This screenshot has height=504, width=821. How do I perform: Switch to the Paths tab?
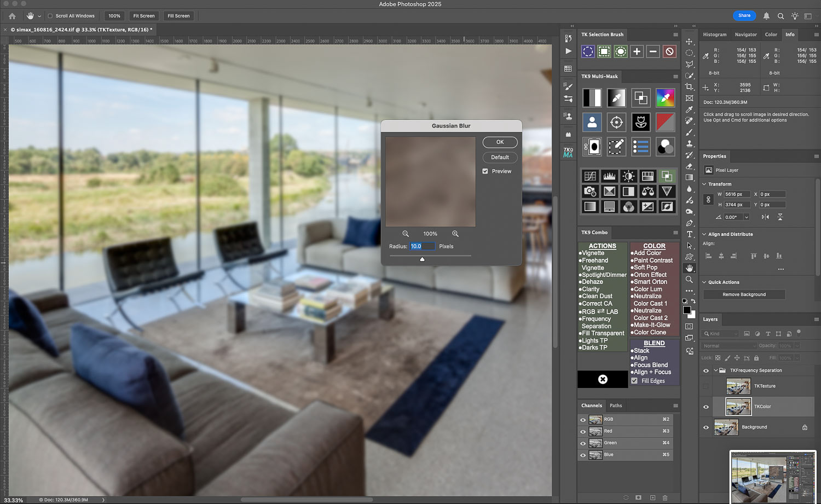click(616, 406)
